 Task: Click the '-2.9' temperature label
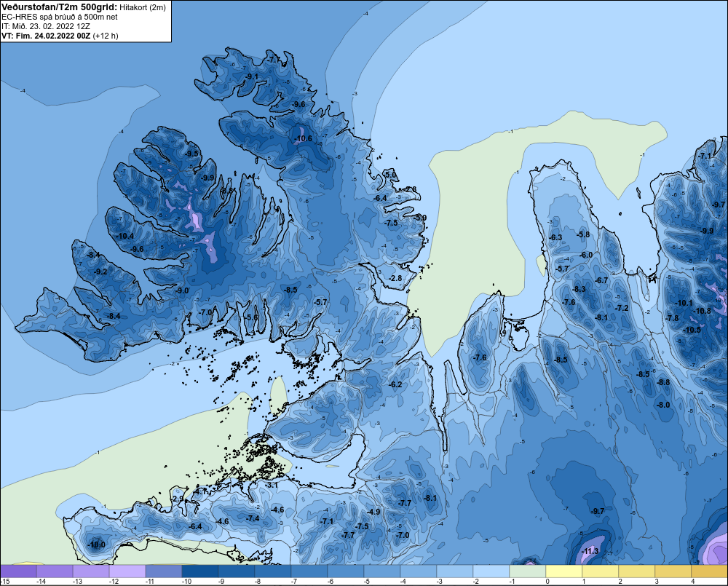[x=178, y=499]
